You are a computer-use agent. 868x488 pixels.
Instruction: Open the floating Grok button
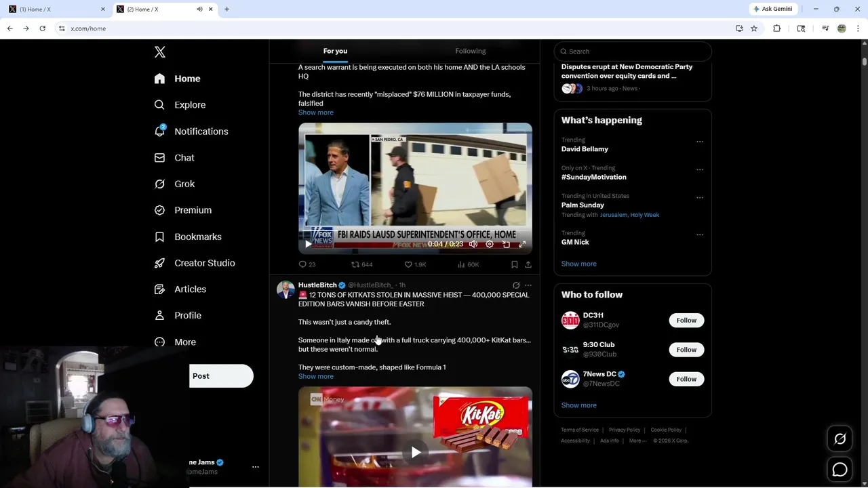(x=840, y=439)
